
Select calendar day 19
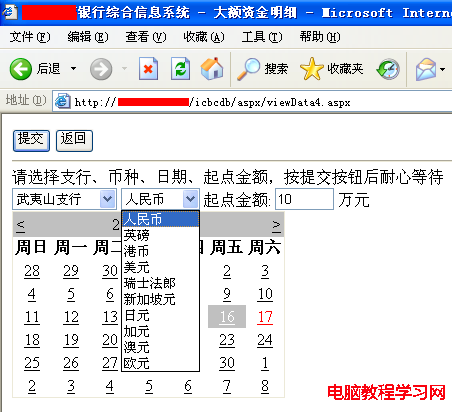[71, 340]
